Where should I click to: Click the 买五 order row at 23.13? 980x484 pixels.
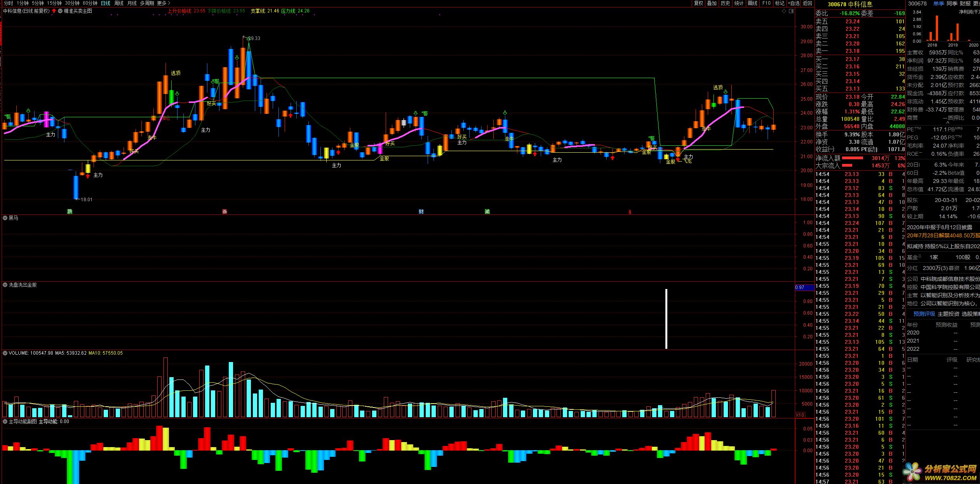pyautogui.click(x=860, y=89)
